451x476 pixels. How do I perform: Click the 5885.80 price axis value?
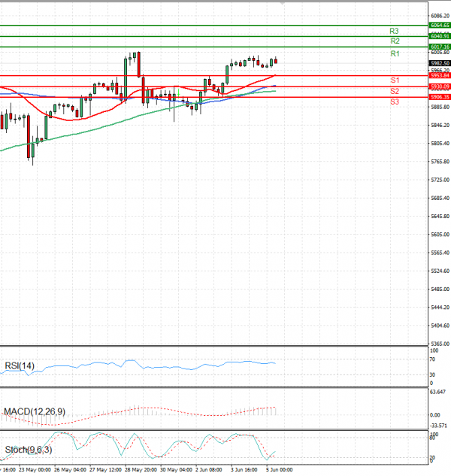440,107
